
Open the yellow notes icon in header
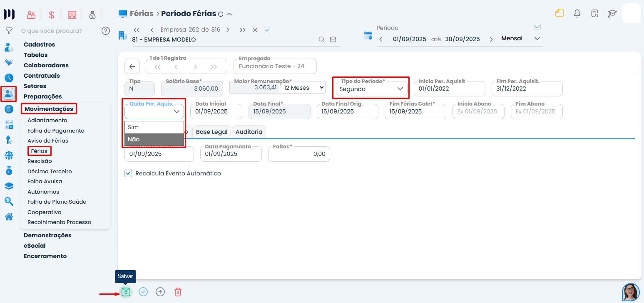coord(559,13)
